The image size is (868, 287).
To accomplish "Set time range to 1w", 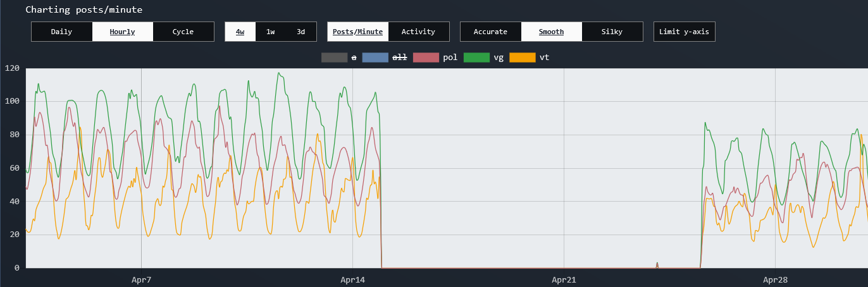I will pos(271,32).
